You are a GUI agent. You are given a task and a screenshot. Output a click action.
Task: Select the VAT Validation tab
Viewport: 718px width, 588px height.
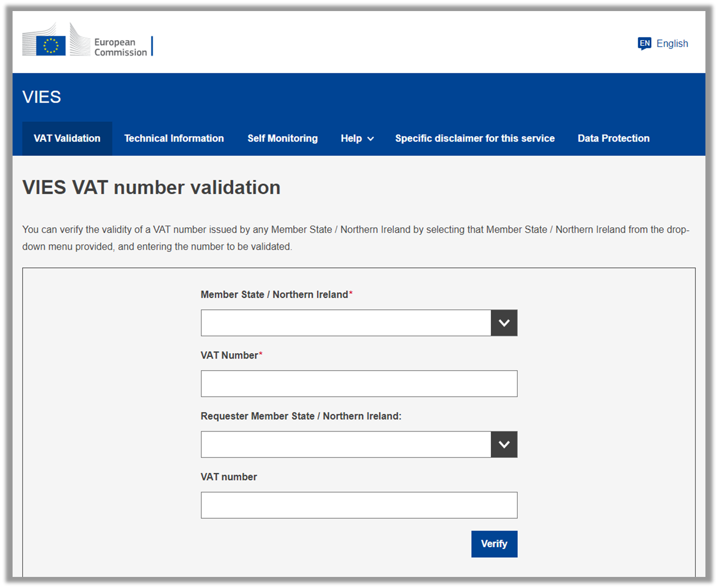click(x=67, y=138)
